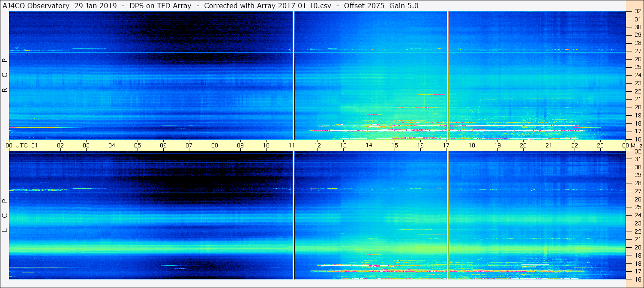
Task: Click the 27 MHz label of RCP panel
Action: coord(638,51)
